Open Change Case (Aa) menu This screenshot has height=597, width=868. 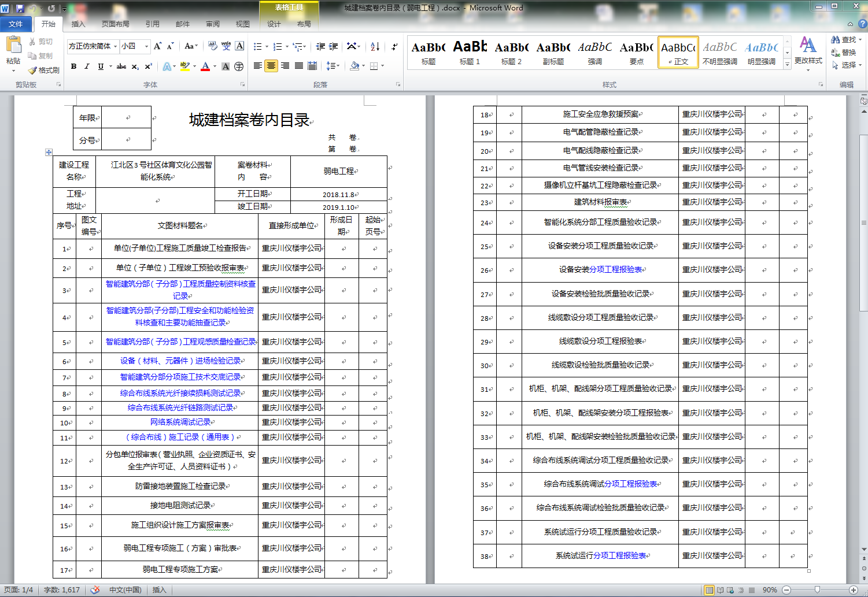tap(191, 46)
